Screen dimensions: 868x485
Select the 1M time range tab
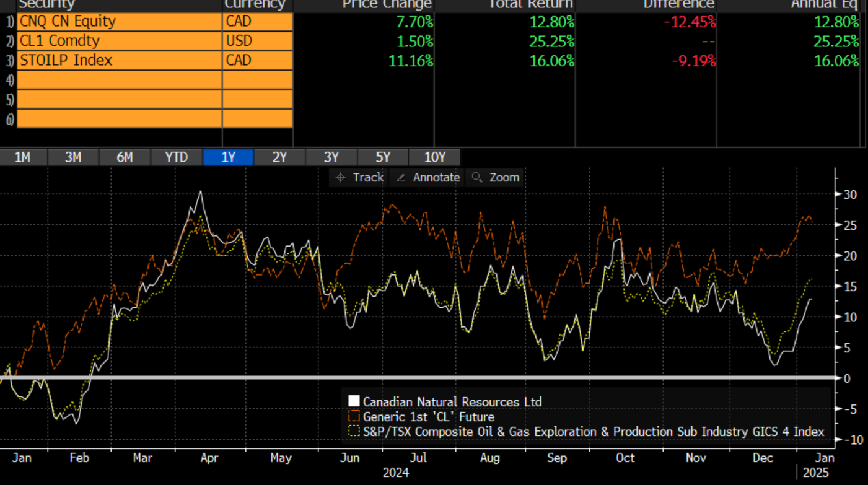point(22,157)
